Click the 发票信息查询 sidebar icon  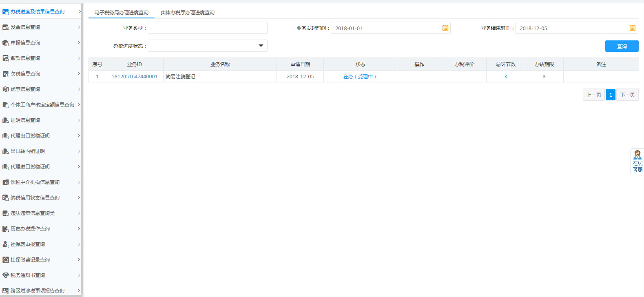tap(6, 27)
